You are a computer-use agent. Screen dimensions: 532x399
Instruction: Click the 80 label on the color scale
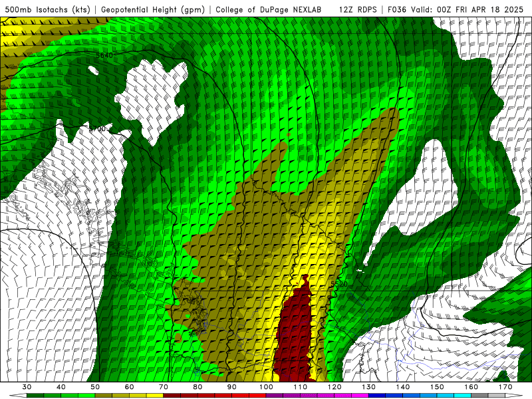[198, 387]
